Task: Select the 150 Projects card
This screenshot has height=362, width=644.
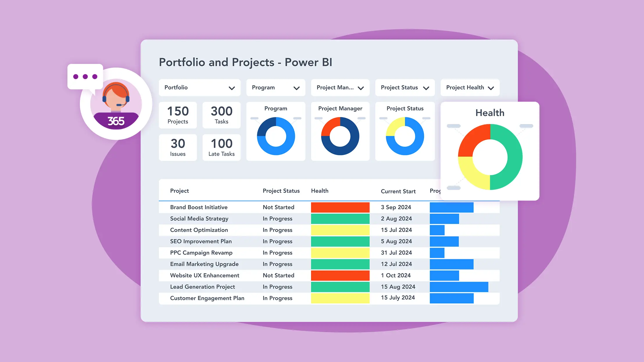Action: tap(178, 115)
